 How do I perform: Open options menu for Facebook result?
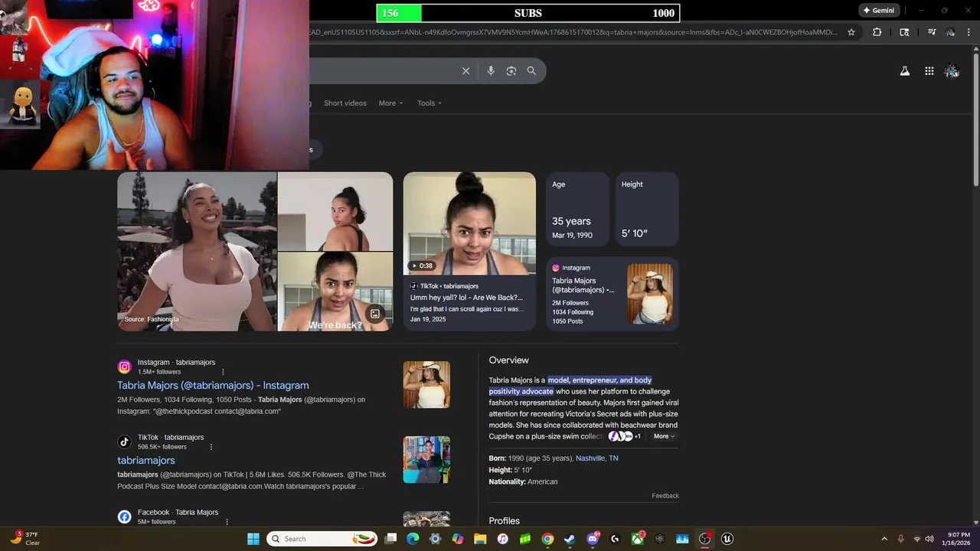pyautogui.click(x=227, y=522)
